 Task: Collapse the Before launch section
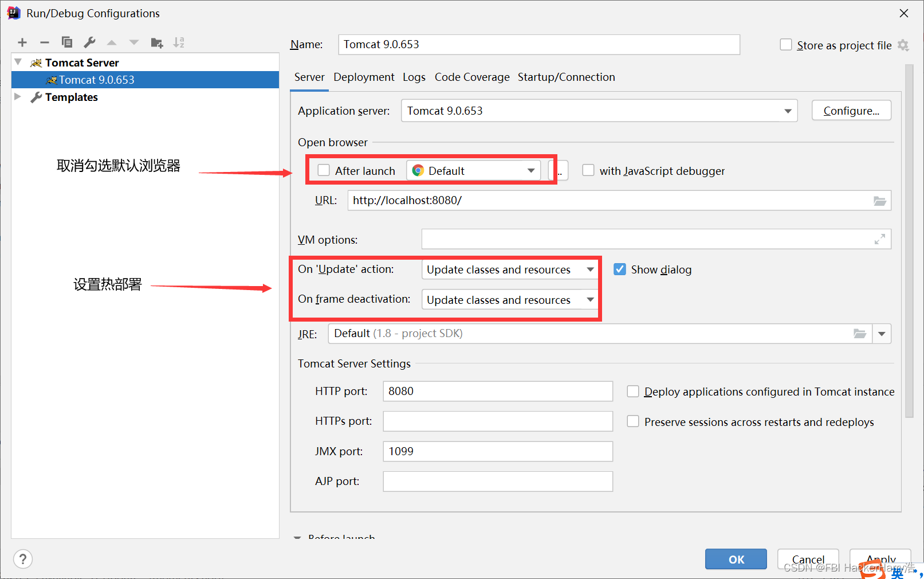(297, 538)
